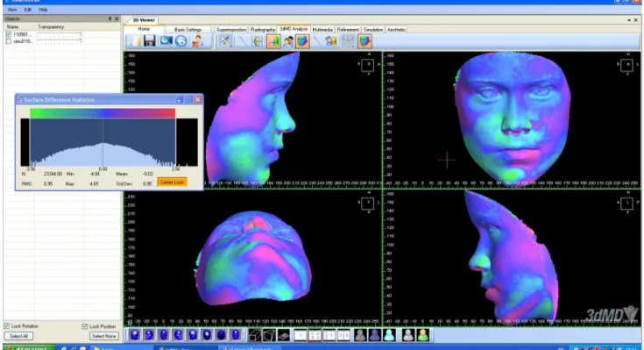Viewport: 644px width, 350px height.
Task: Click orientation cube in left-profile viewport
Action: (627, 203)
